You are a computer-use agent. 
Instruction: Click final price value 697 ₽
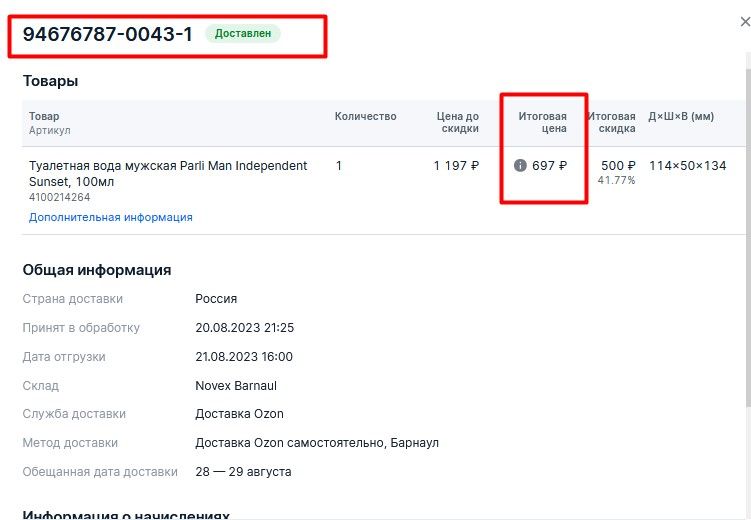point(549,166)
